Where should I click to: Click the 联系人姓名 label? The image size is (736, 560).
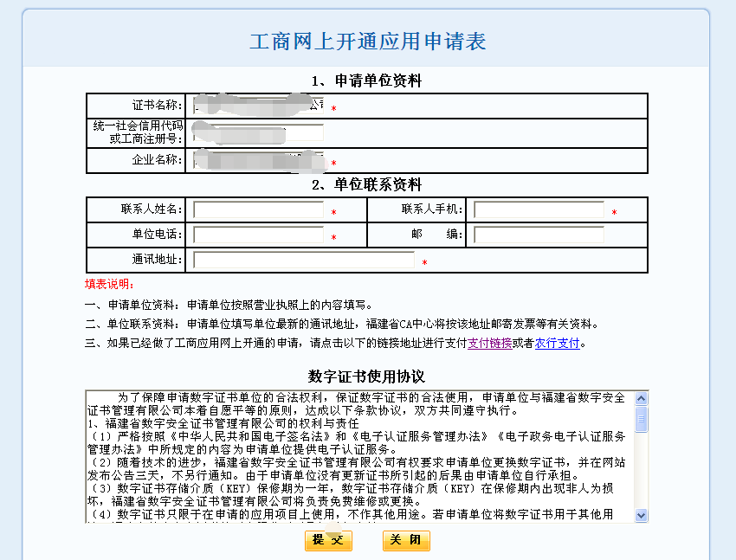tap(152, 209)
